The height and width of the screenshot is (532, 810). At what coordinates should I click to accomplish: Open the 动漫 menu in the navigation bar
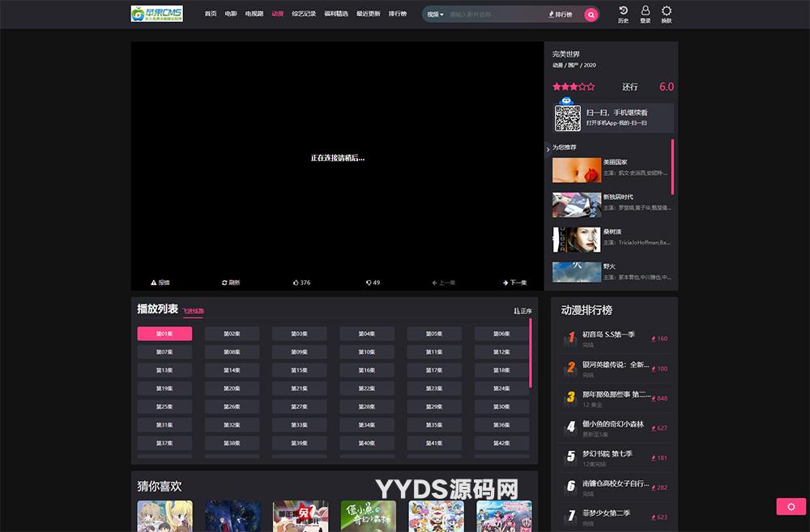pos(277,14)
